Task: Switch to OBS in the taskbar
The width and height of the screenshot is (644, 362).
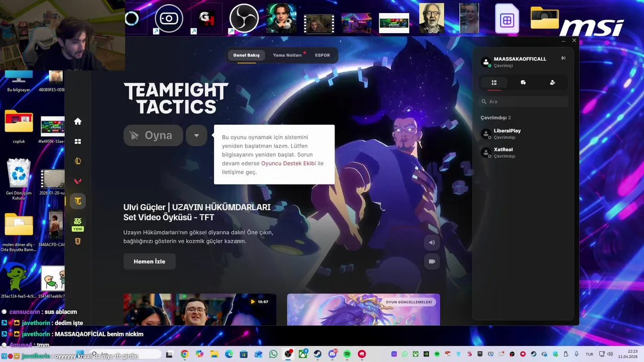Action: [x=288, y=354]
